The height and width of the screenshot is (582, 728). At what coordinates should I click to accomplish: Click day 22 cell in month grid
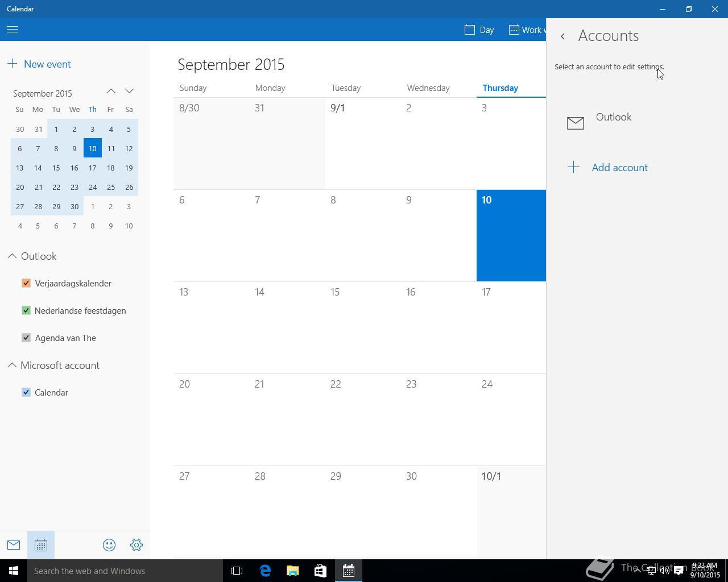363,419
